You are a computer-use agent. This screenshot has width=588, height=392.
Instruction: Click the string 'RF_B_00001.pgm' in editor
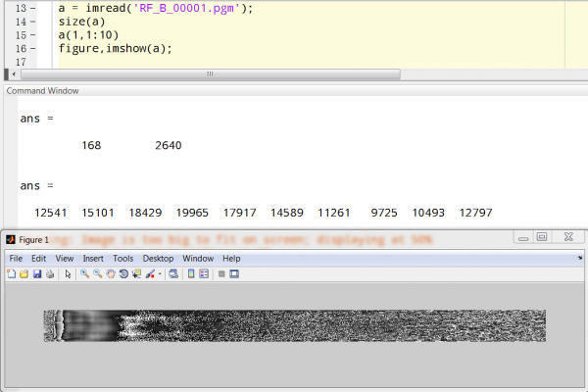pos(186,8)
